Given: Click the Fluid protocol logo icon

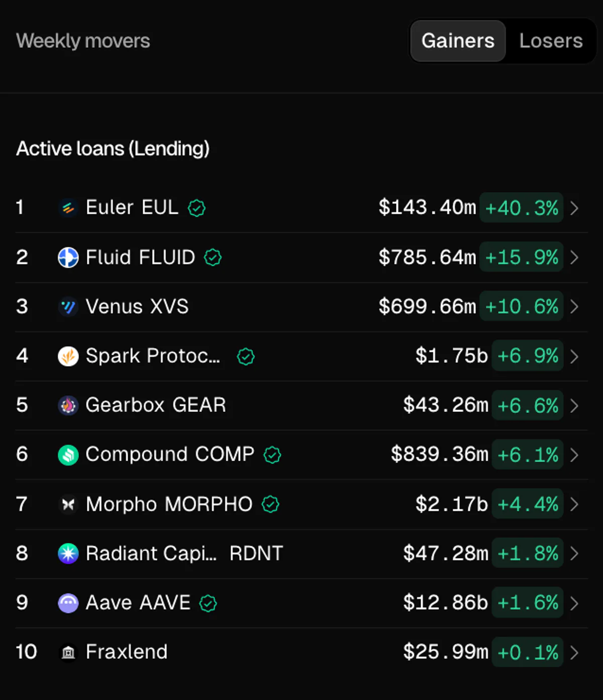Looking at the screenshot, I should (68, 257).
